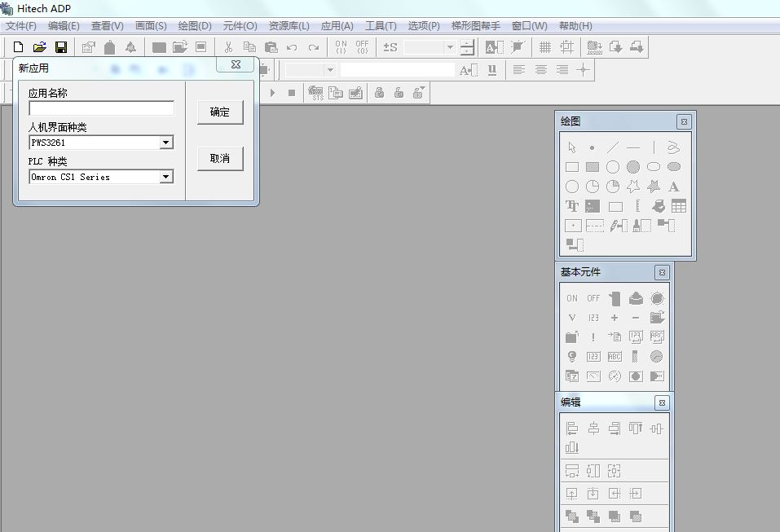780x532 pixels.
Task: Open the 工具(T) menu
Action: [381, 26]
